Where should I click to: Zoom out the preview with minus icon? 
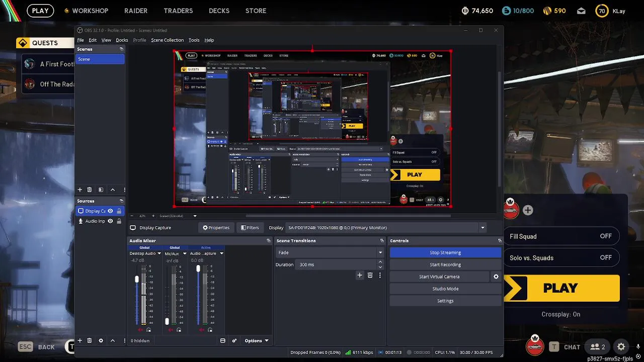tap(133, 216)
